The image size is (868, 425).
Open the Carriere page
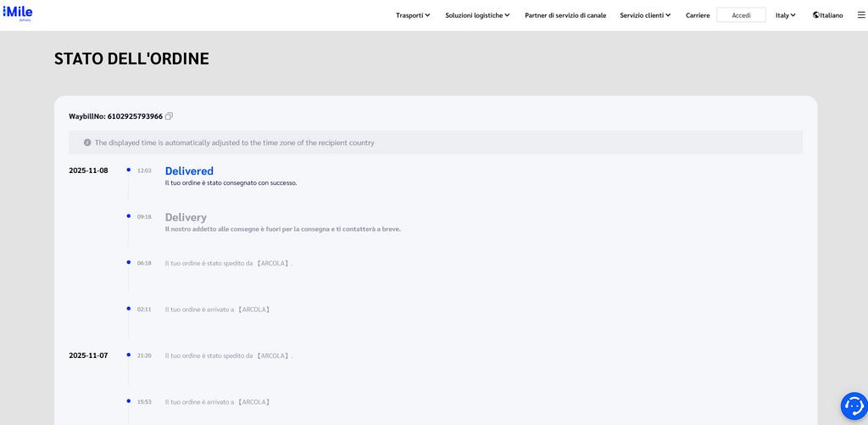pos(698,15)
